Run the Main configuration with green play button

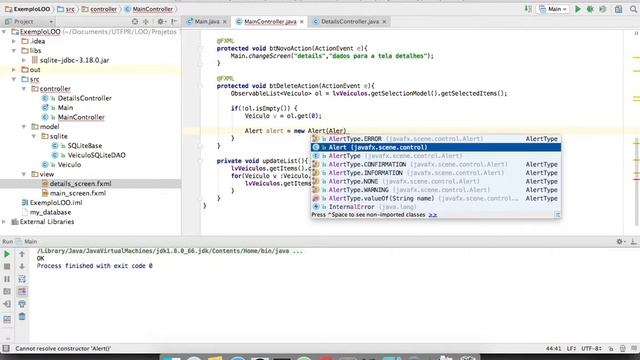pos(578,9)
